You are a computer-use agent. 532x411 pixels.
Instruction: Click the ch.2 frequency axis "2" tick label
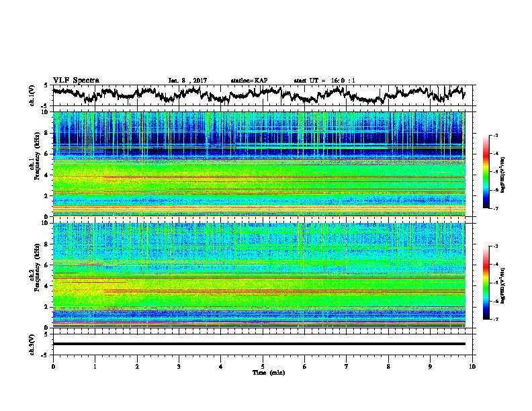[47, 307]
